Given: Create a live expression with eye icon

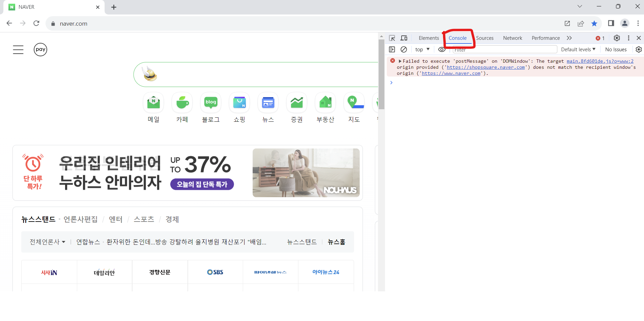Looking at the screenshot, I should 442,50.
